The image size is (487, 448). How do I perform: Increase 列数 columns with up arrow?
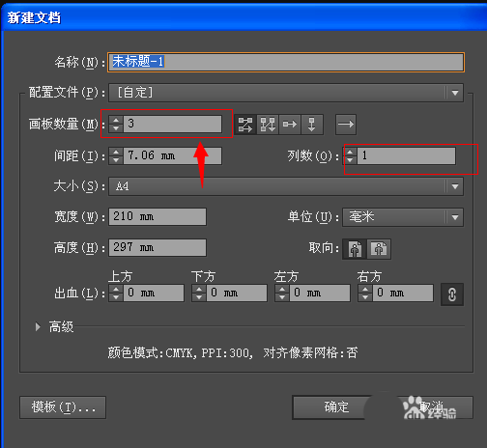(350, 152)
